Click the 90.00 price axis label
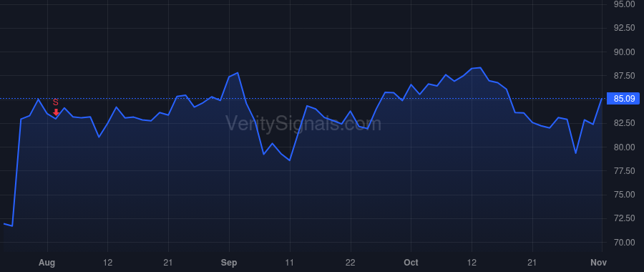Screen dimensions: 644x272 tap(624, 52)
